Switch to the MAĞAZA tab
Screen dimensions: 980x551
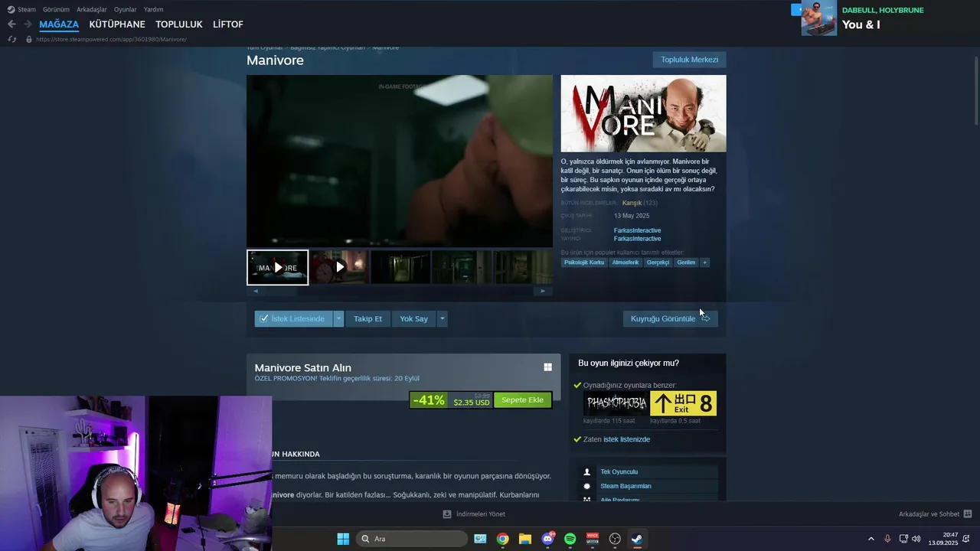[59, 24]
